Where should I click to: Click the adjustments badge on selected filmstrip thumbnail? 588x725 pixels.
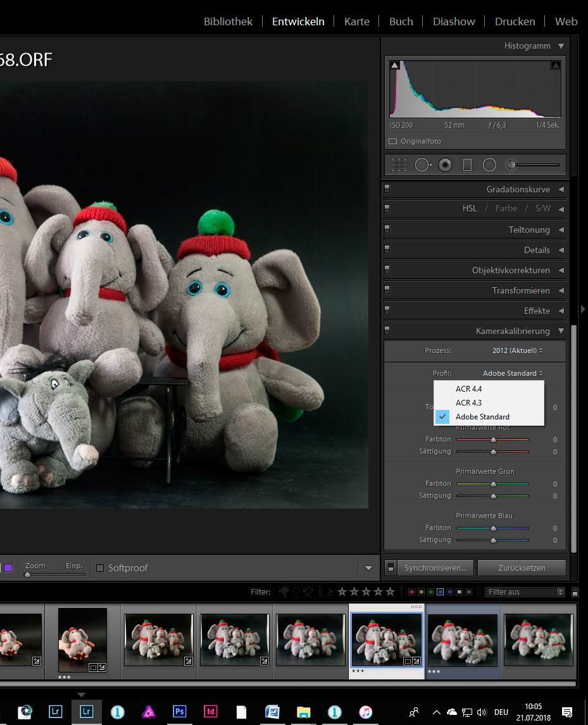click(416, 660)
